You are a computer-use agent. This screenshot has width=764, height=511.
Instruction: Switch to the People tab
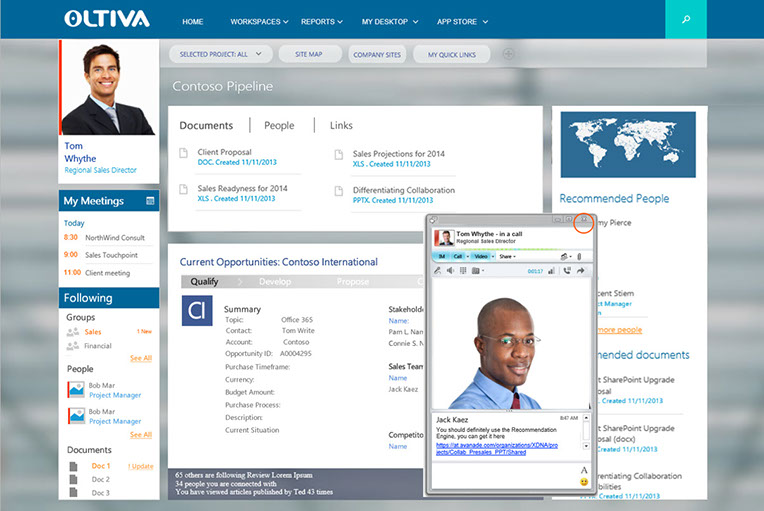(x=279, y=126)
